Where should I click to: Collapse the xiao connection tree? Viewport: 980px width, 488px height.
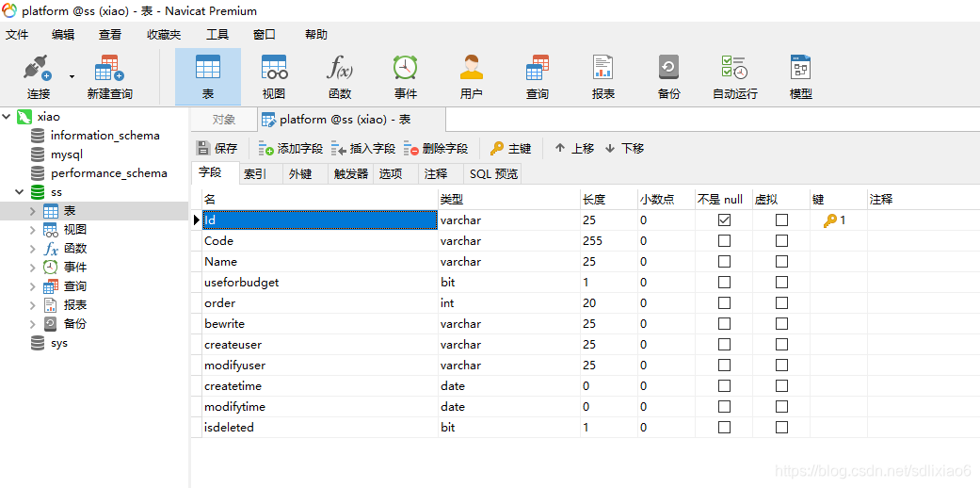[7, 117]
